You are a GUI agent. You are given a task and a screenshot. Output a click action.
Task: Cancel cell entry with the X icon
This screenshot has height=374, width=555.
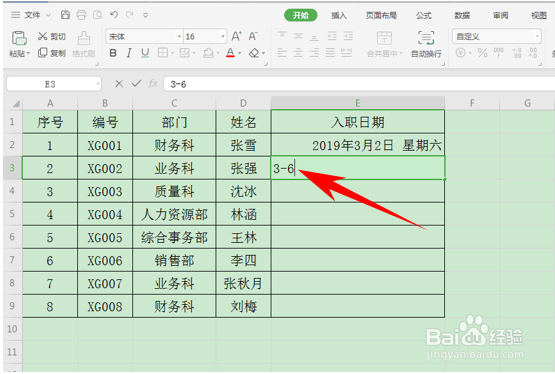pos(119,84)
